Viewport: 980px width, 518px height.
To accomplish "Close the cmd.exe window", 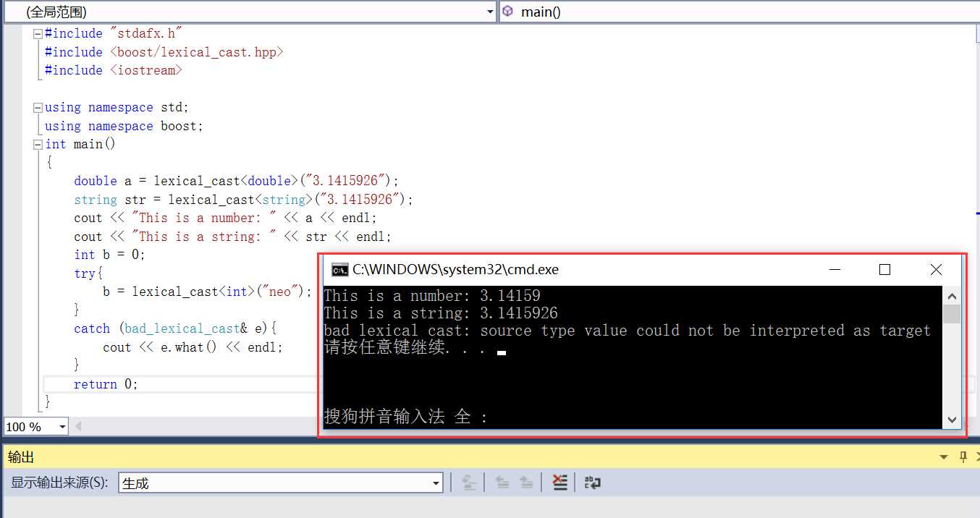I will (936, 270).
